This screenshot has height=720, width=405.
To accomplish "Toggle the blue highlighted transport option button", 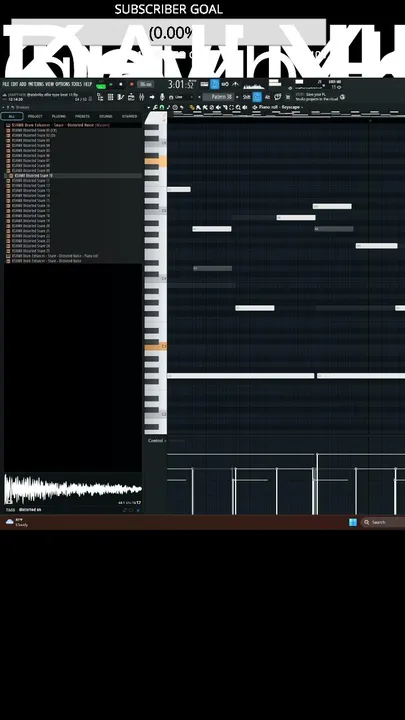I will [215, 84].
